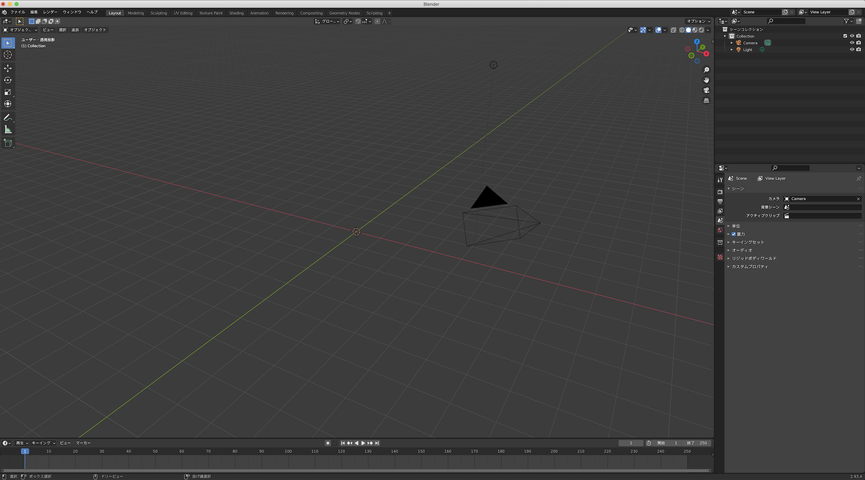Select the Add Cube tool
This screenshot has width=865, height=480.
click(x=8, y=143)
